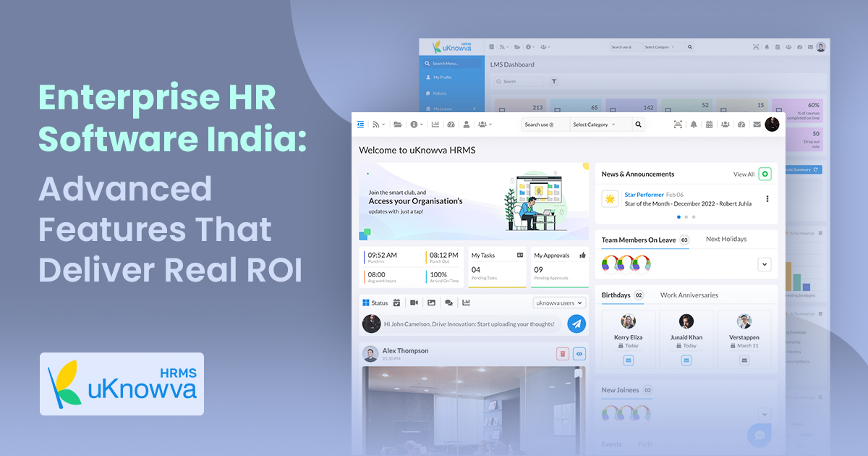
Task: Click the notification bell icon
Action: (x=694, y=124)
